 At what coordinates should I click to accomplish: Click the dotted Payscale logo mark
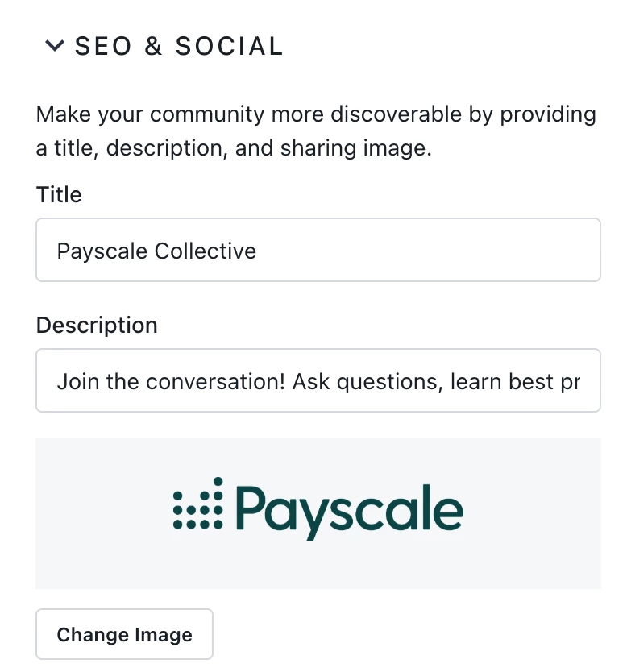pos(198,504)
